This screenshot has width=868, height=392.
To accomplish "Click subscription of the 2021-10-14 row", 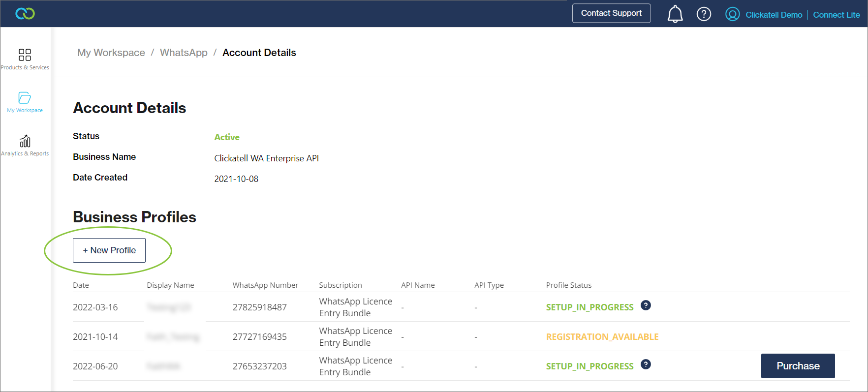I will coord(356,337).
